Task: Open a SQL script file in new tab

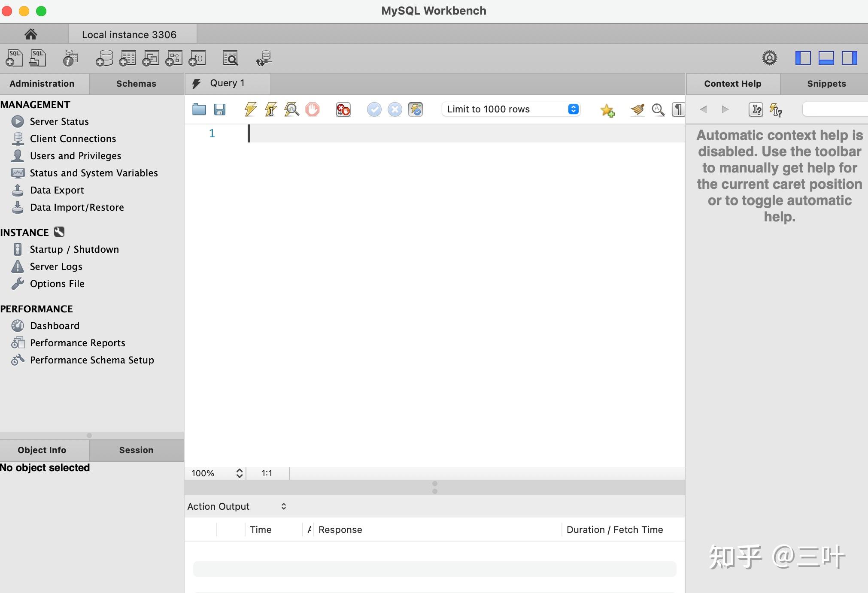Action: tap(38, 58)
